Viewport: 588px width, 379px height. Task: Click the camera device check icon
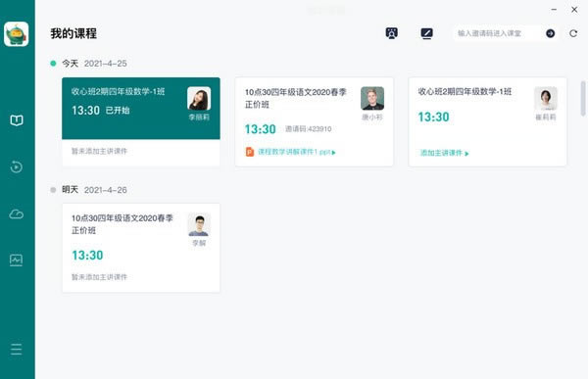391,33
